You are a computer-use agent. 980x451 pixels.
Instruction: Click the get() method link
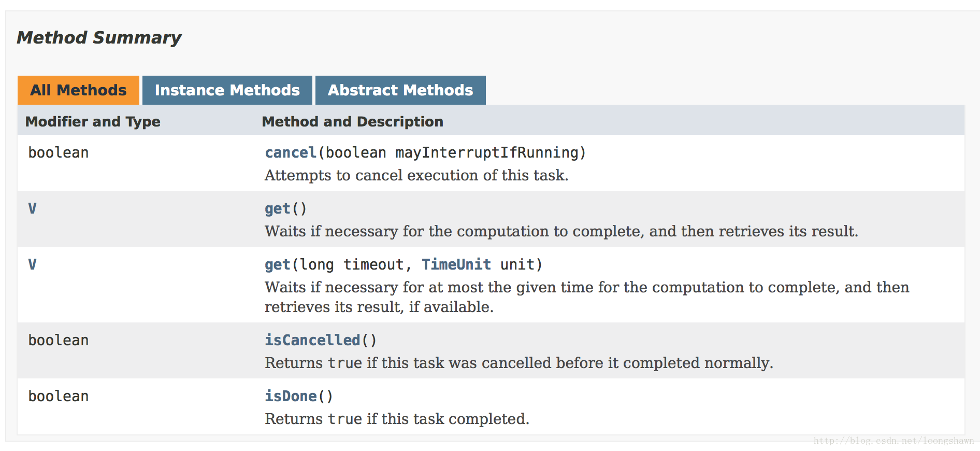tap(278, 208)
